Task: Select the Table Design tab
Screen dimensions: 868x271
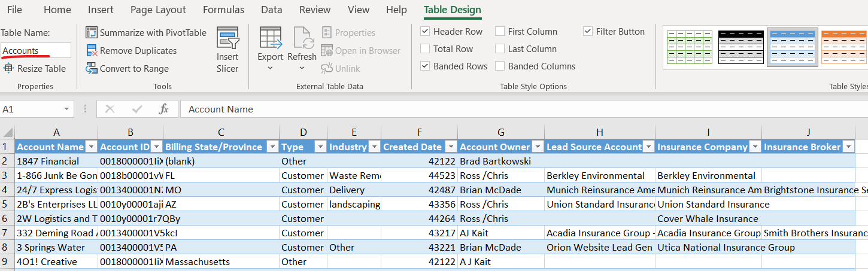Action: [x=453, y=10]
